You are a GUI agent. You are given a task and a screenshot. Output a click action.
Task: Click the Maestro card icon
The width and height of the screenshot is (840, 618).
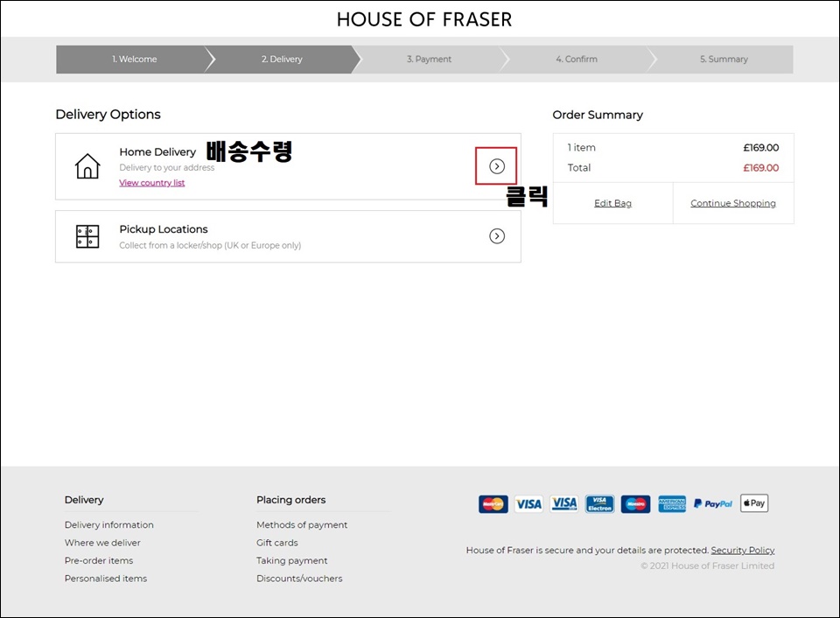[x=636, y=504]
